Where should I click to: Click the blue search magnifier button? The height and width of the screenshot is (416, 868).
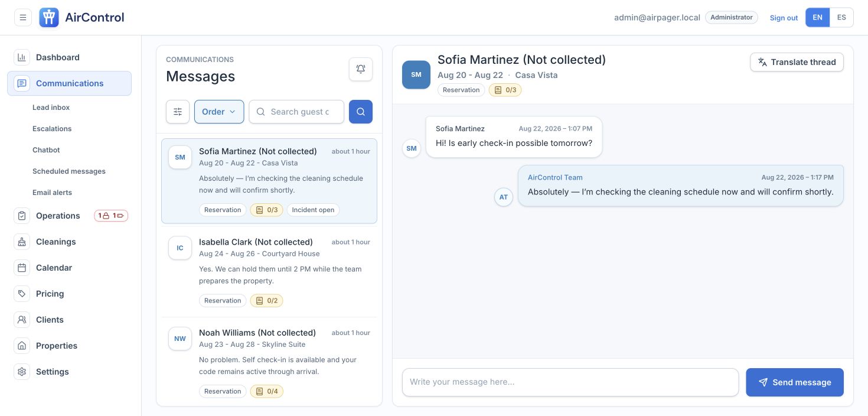click(361, 112)
